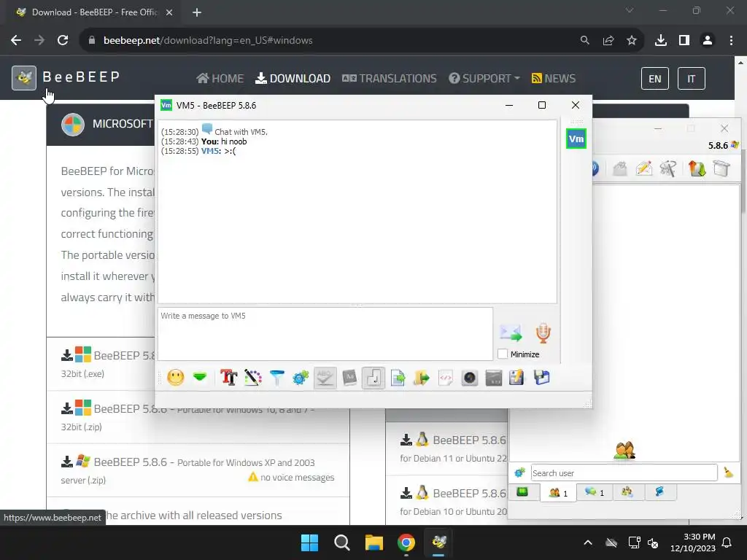Enable the Minimize checkbox
Screen dimensions: 747x560
coord(503,354)
